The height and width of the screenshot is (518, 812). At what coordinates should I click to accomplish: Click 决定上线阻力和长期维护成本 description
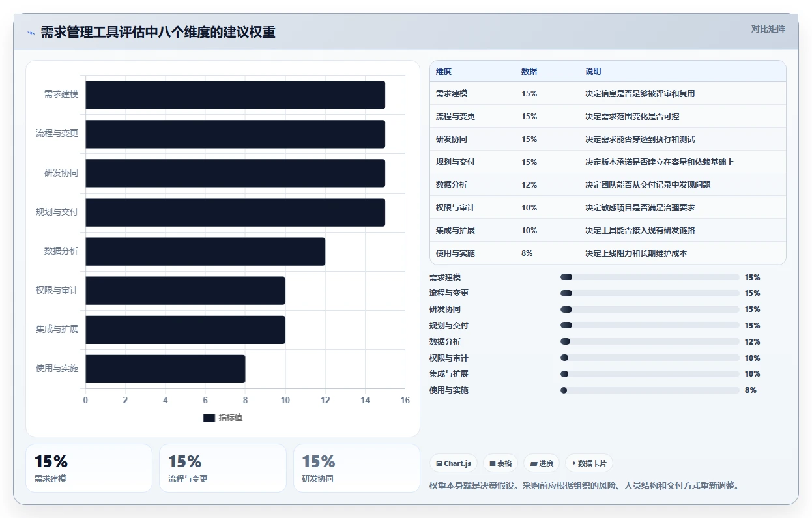[x=636, y=253]
